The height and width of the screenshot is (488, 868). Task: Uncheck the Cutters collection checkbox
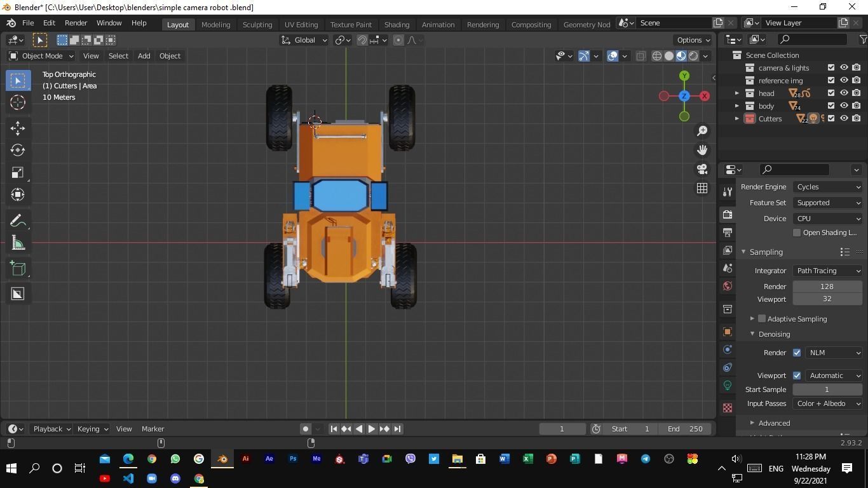point(831,119)
